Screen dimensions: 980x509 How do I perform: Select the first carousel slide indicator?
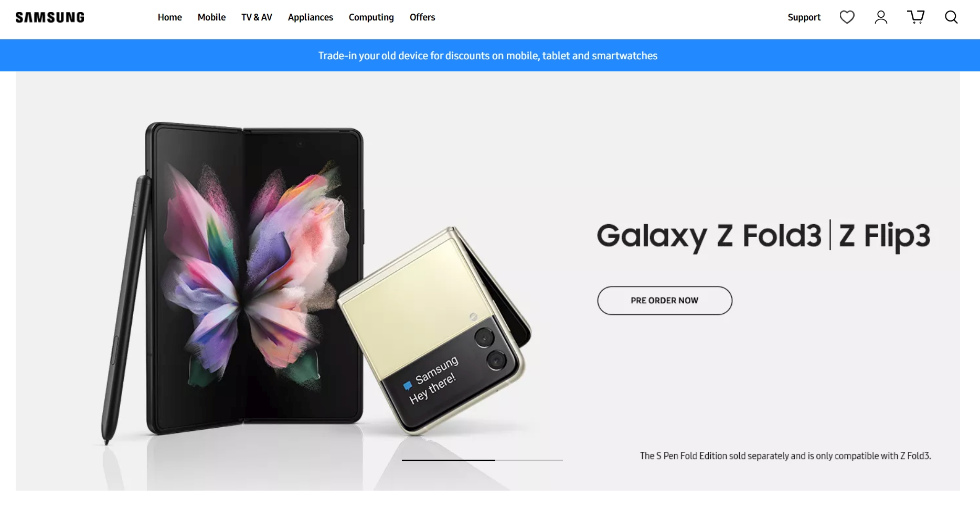(x=449, y=460)
